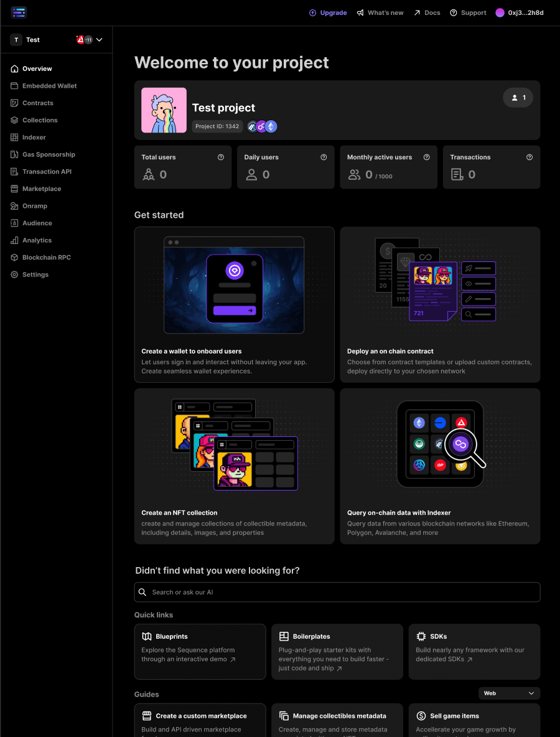Click the Transactions receipt icon
This screenshot has height=737, width=560.
point(457,175)
